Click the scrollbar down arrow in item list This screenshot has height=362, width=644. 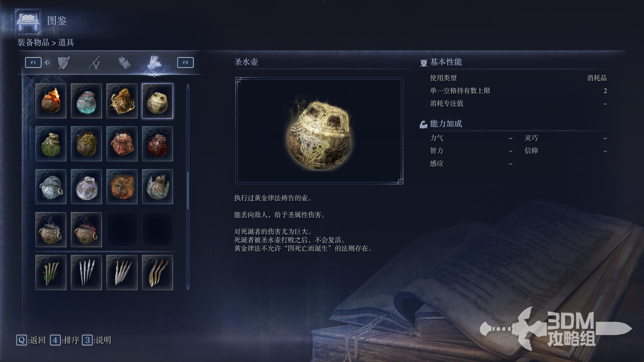tap(188, 287)
